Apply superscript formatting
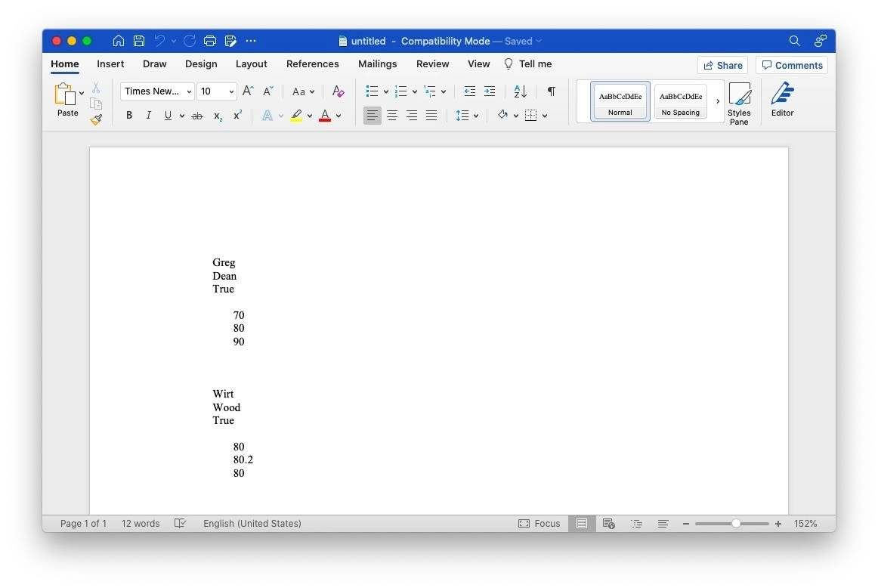This screenshot has height=588, width=878. pos(237,115)
